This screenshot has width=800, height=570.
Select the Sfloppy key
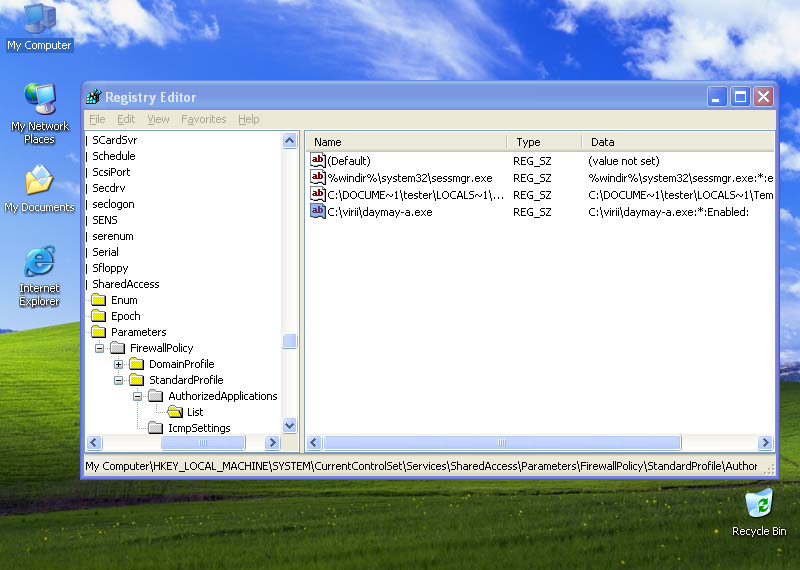(110, 268)
